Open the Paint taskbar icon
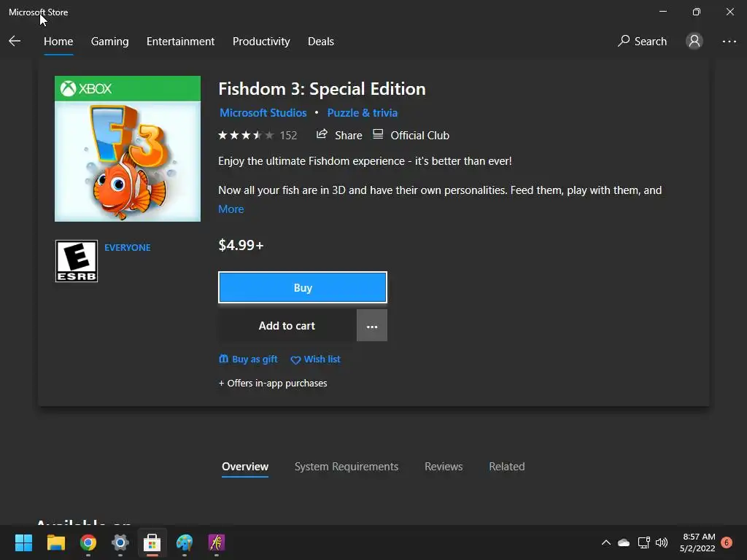The height and width of the screenshot is (560, 747). (x=185, y=542)
